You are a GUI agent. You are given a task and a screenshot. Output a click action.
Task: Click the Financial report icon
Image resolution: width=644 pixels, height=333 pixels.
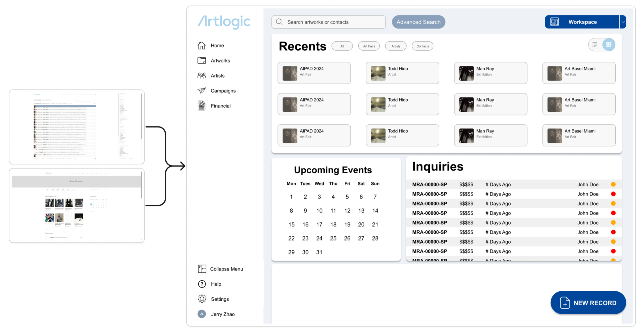click(x=202, y=106)
